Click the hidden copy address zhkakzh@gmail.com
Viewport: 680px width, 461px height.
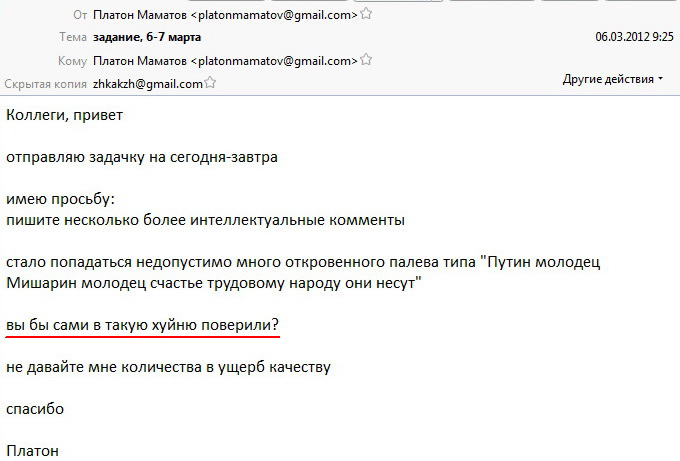click(x=148, y=84)
